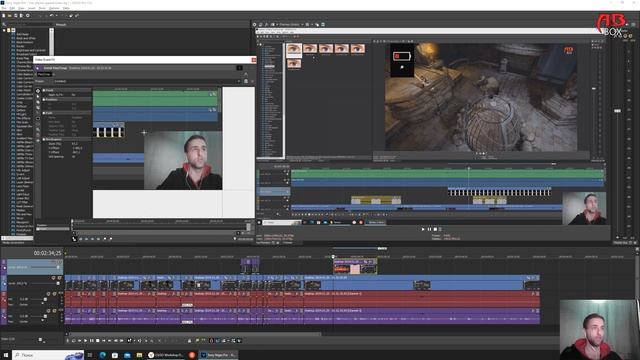Image resolution: width=640 pixels, height=360 pixels.
Task: Click Create keyframe in the Pan/Crop keyframe bar
Action: pos(105,239)
